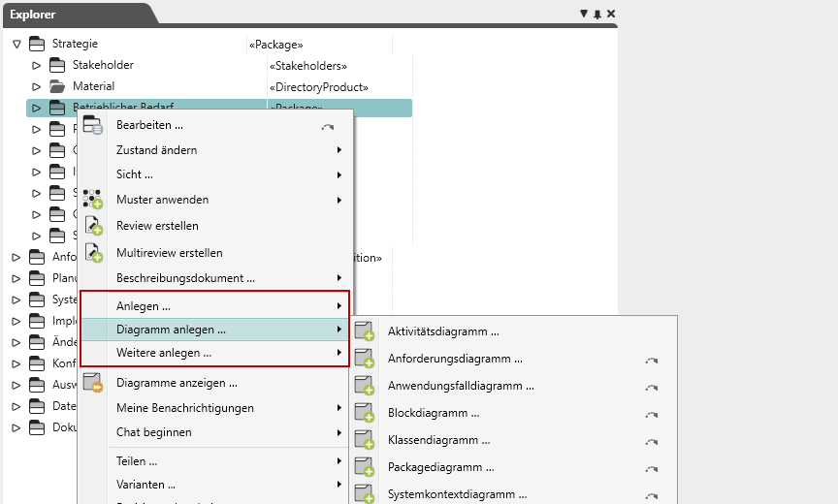Click the Muster anwenden pattern icon
The height and width of the screenshot is (504, 838).
[92, 200]
